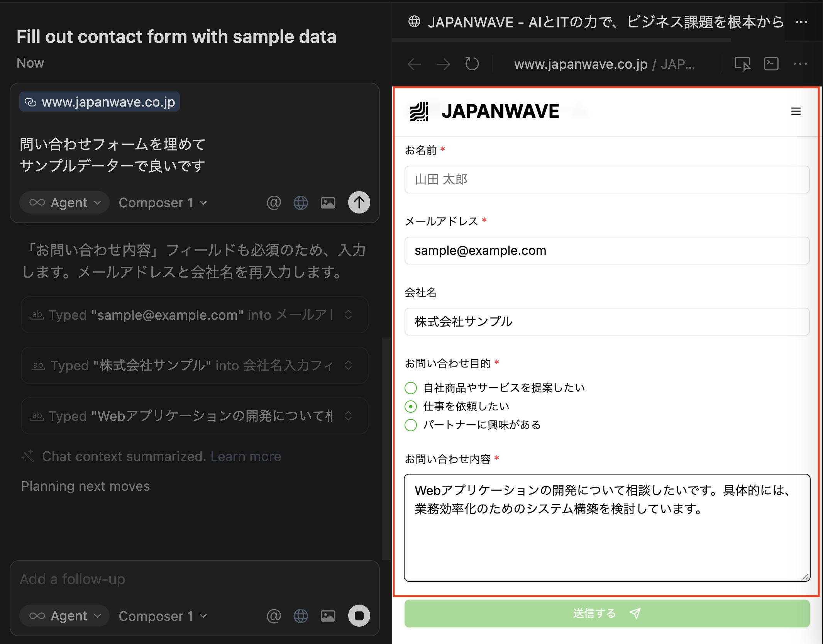Click the send arrow button in top prompt

point(359,202)
